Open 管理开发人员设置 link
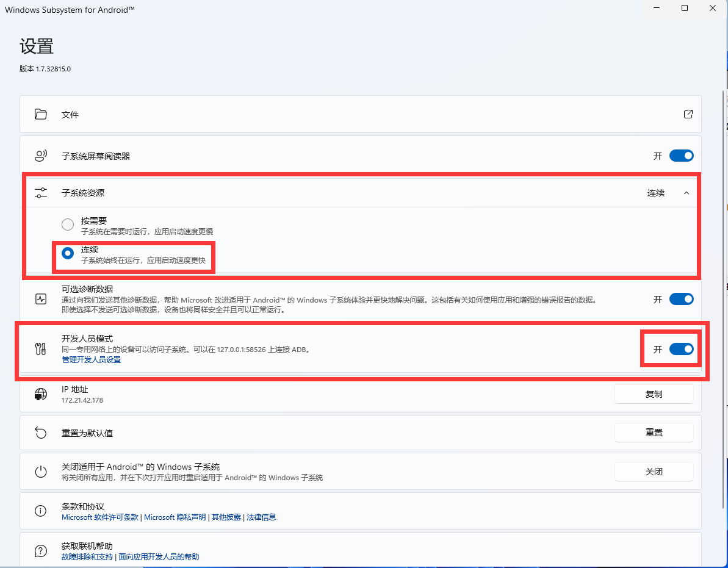Viewport: 728px width, 568px height. click(x=92, y=359)
